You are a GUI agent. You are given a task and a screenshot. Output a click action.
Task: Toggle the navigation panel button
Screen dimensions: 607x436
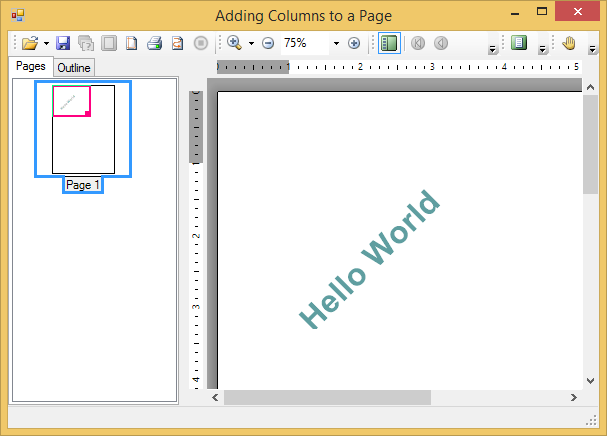click(389, 43)
